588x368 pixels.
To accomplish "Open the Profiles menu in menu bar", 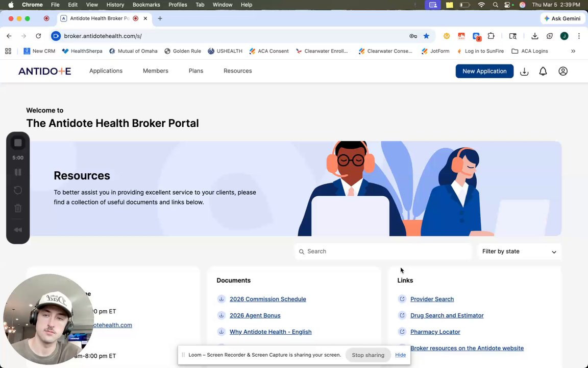I will [178, 5].
